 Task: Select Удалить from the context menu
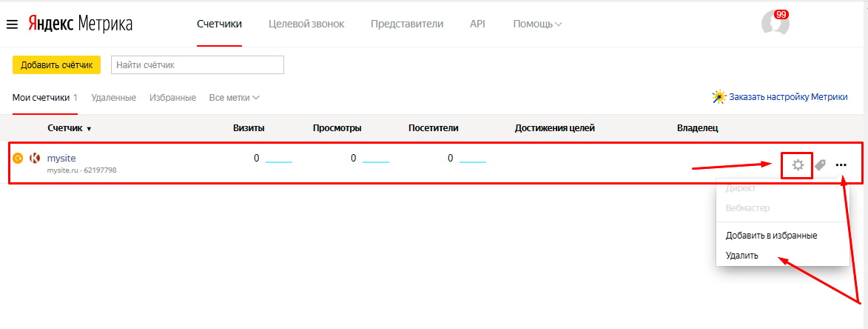tap(741, 255)
